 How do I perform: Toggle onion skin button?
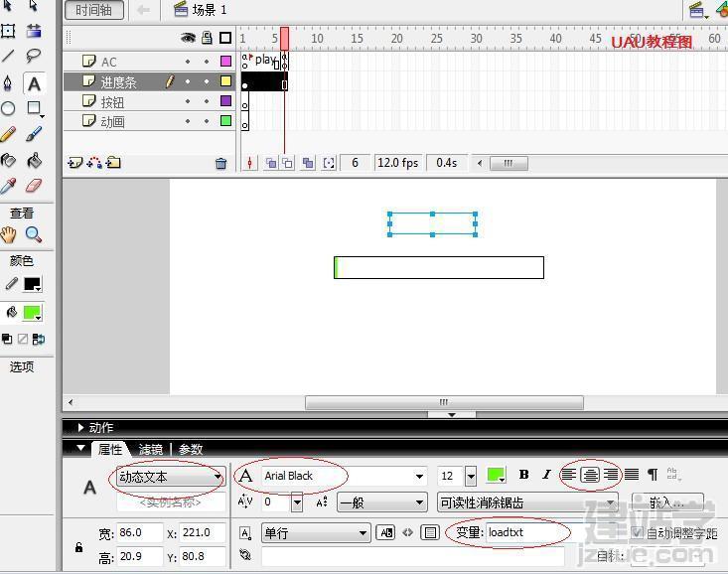271,163
